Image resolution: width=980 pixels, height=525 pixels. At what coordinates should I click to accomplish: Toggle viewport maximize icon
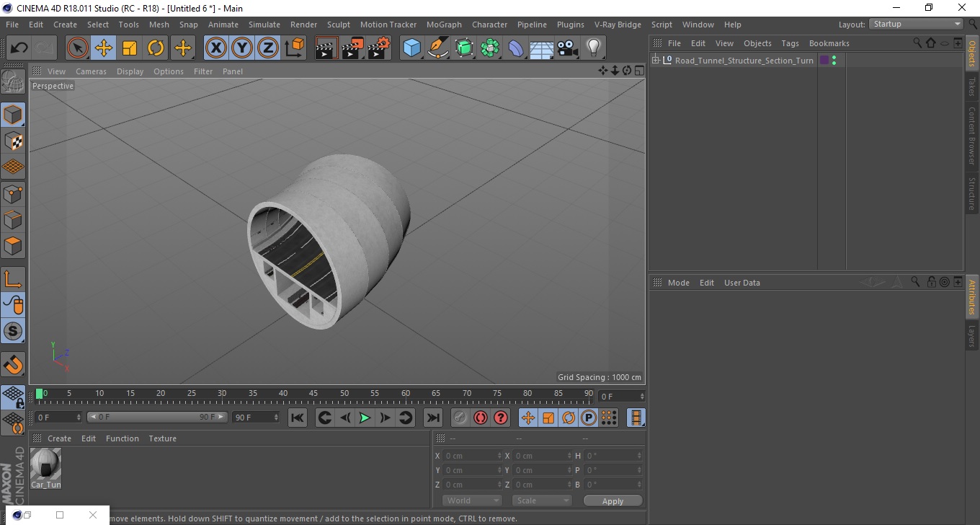click(639, 71)
